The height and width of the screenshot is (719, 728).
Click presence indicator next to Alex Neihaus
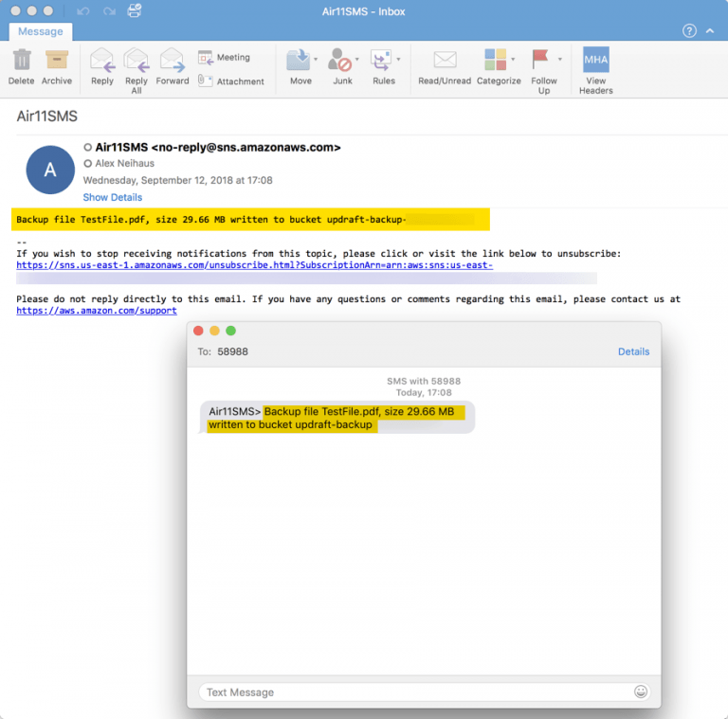coord(88,164)
